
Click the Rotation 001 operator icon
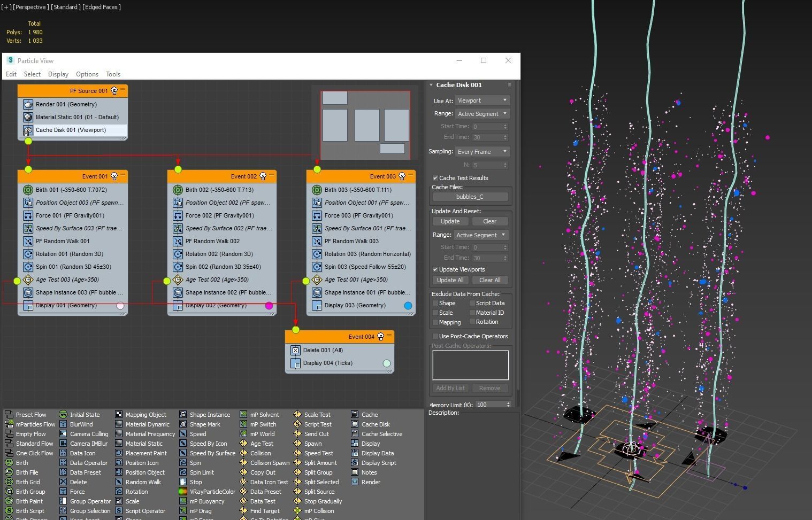pos(28,254)
